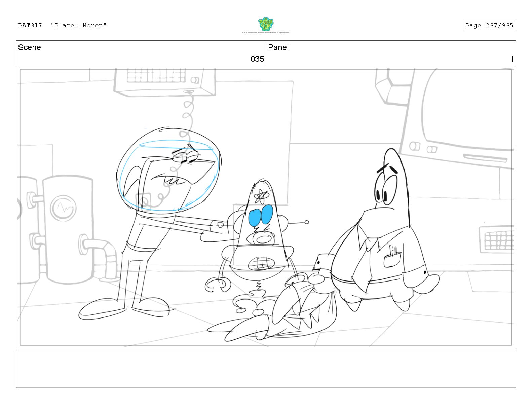Click the Patrick Star Show logo
This screenshot has height=412, width=532.
(266, 25)
